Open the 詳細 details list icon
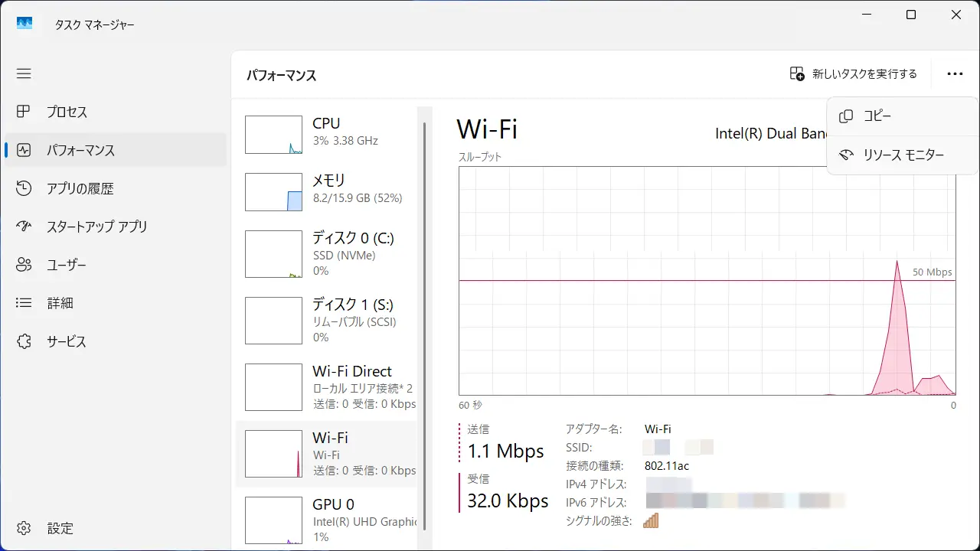The image size is (980, 551). point(24,303)
